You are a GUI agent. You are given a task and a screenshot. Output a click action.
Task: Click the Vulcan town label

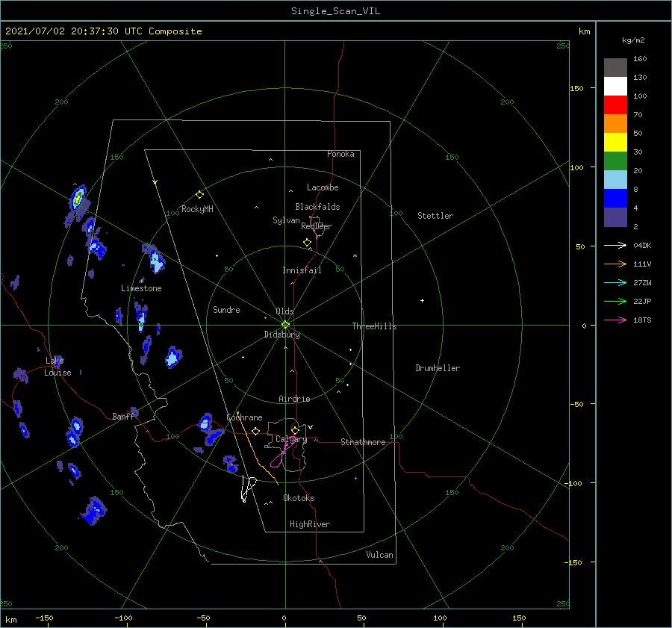pos(379,555)
